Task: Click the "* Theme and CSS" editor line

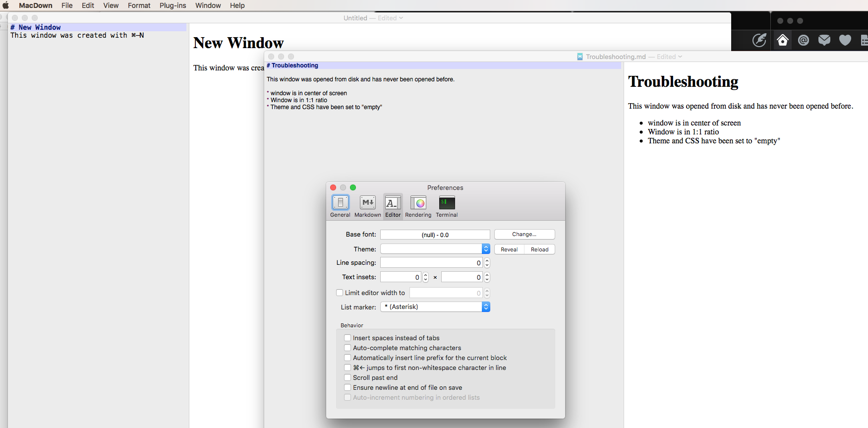Action: 324,107
